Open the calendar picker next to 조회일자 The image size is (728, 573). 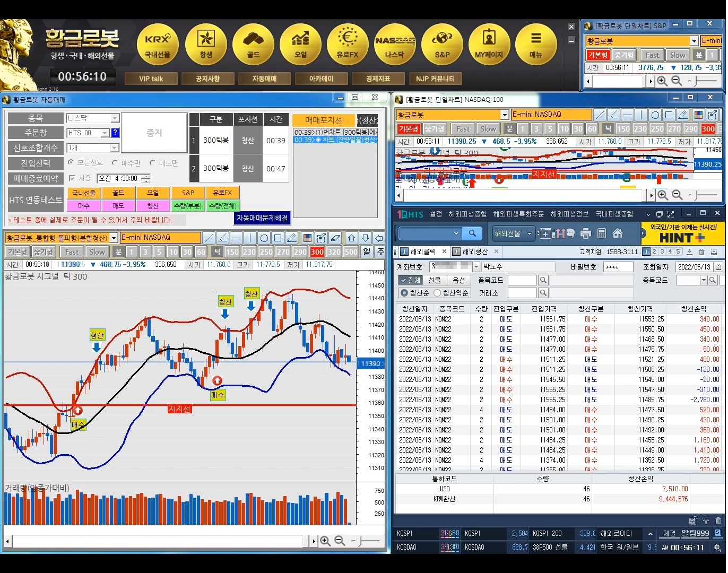(x=718, y=267)
